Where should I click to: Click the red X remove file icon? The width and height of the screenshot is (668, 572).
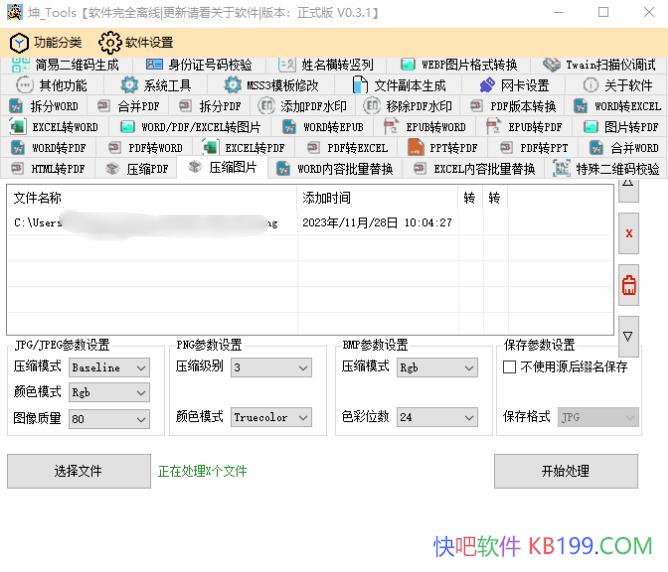(628, 233)
